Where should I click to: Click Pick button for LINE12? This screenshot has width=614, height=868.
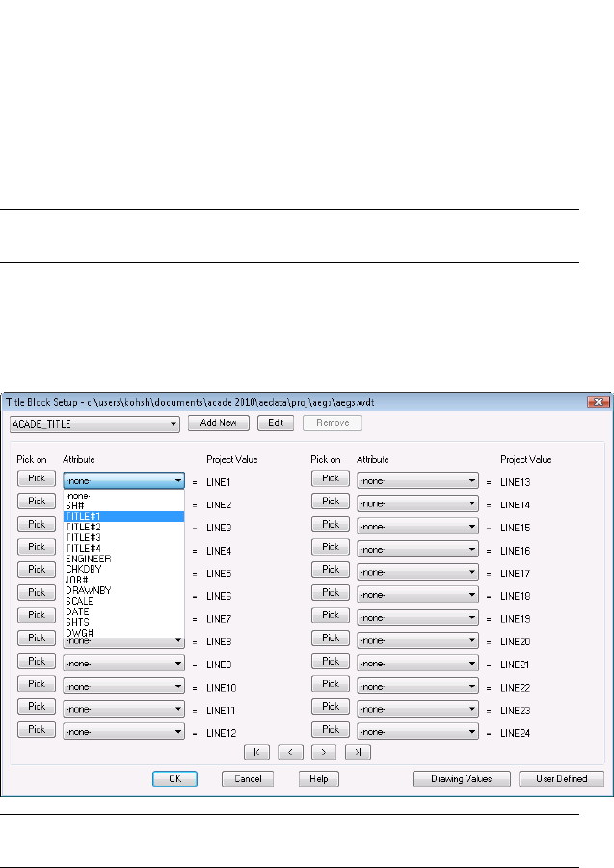(37, 730)
